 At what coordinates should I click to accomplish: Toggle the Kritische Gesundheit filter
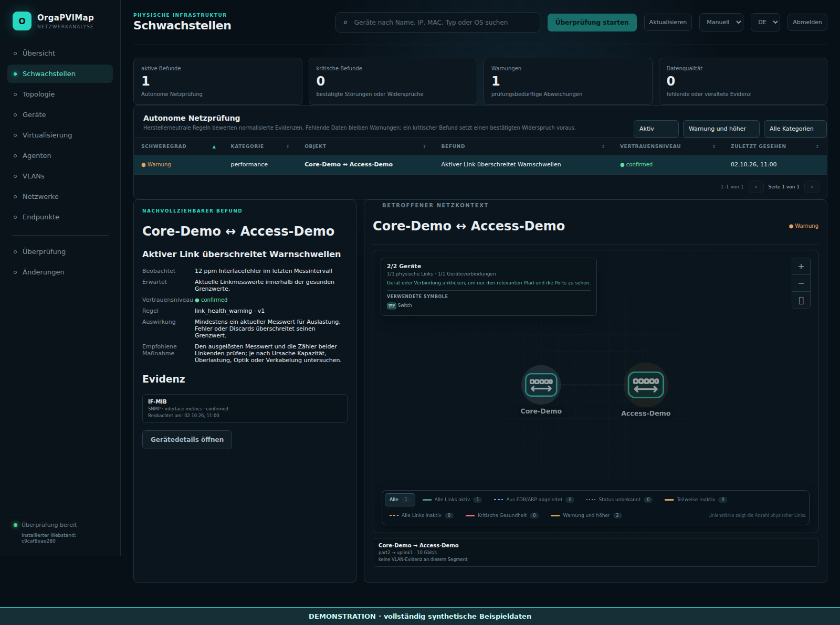[502, 515]
